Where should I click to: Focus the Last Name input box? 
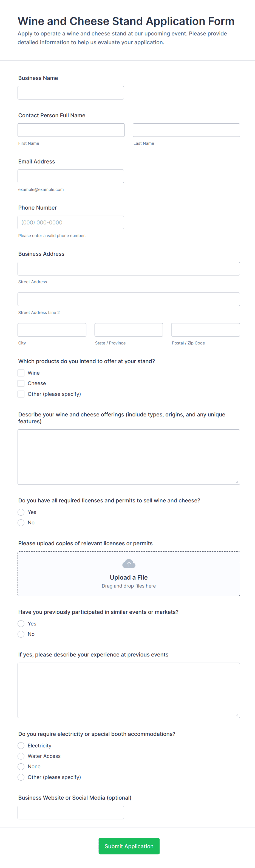coord(186,130)
